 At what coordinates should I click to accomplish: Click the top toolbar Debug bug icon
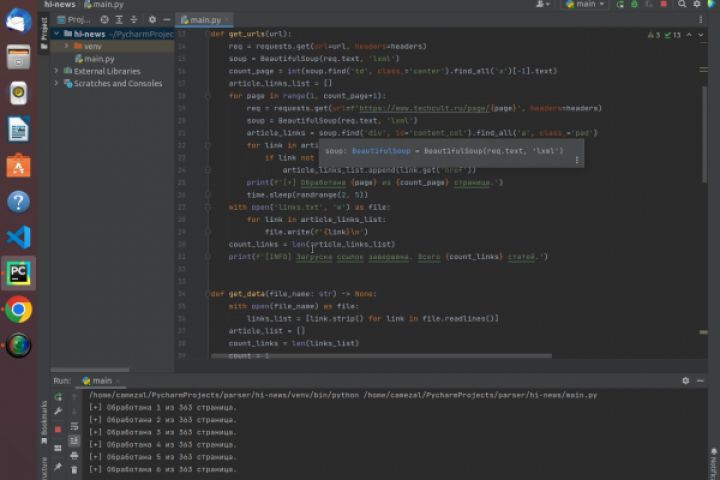tap(635, 4)
